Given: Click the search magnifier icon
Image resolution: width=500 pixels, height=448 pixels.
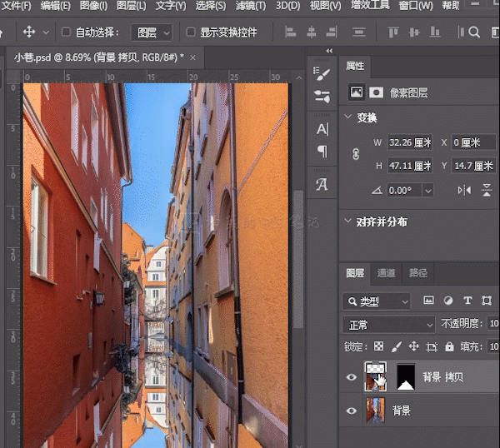Looking at the screenshot, I should (474, 32).
